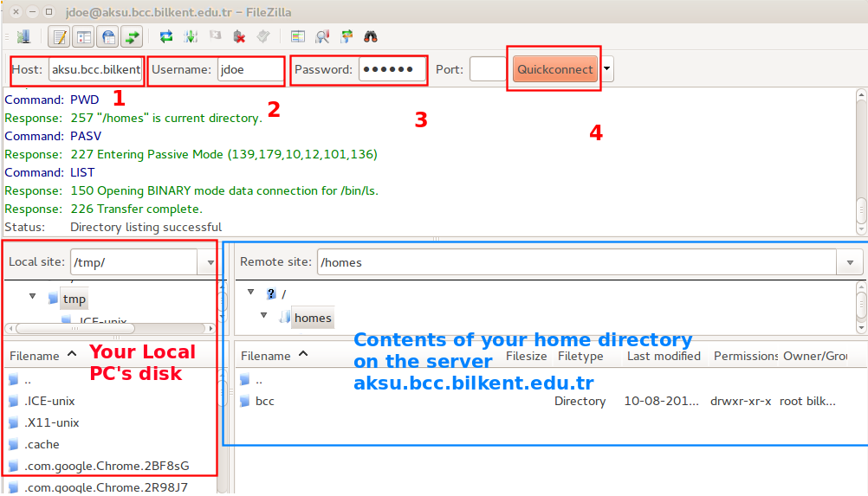The image size is (868, 496).
Task: Select the 'bcc' filename text in remote list
Action: 264,401
